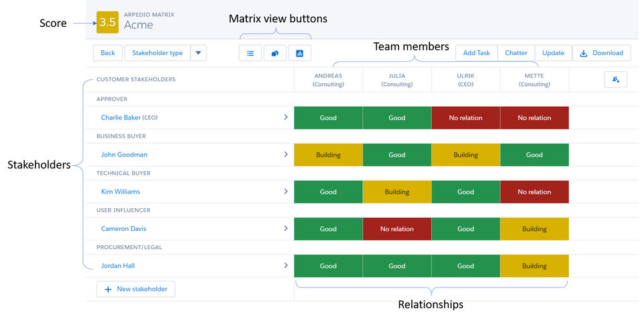Viewport: 644px width, 319px height.
Task: Click Kim Williams–Andreas Good cell
Action: pos(328,191)
